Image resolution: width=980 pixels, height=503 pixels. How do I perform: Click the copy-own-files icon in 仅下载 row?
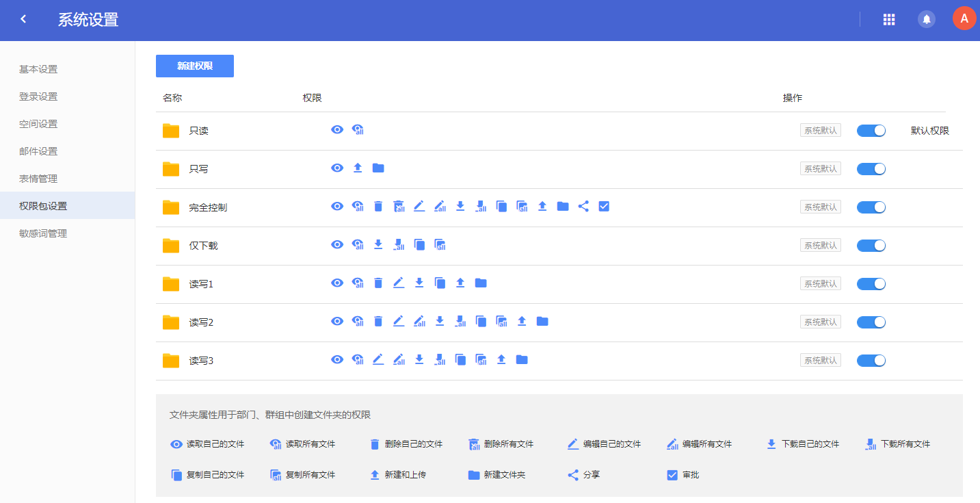(419, 244)
